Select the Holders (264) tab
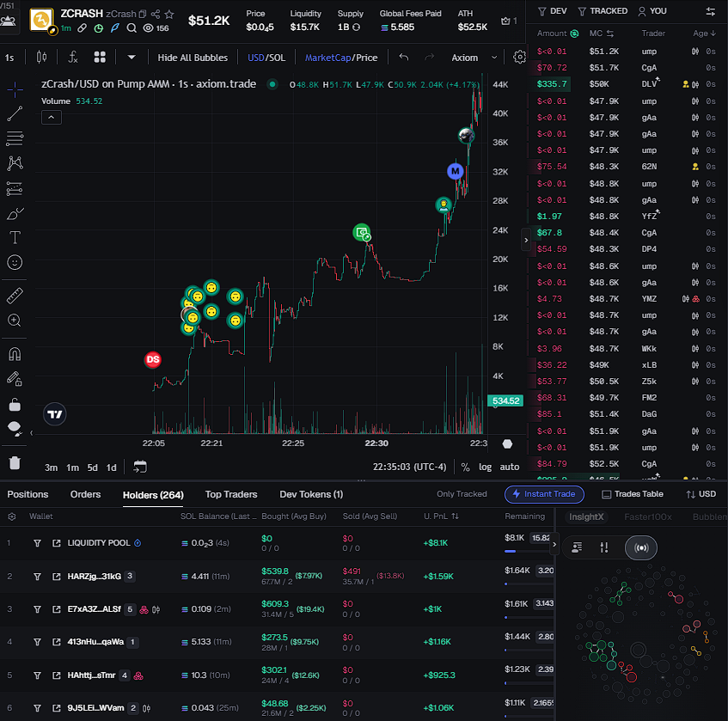 click(153, 495)
